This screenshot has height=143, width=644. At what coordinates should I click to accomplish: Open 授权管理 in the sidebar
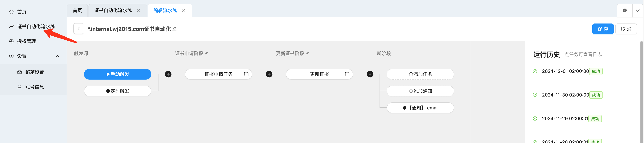(27, 41)
